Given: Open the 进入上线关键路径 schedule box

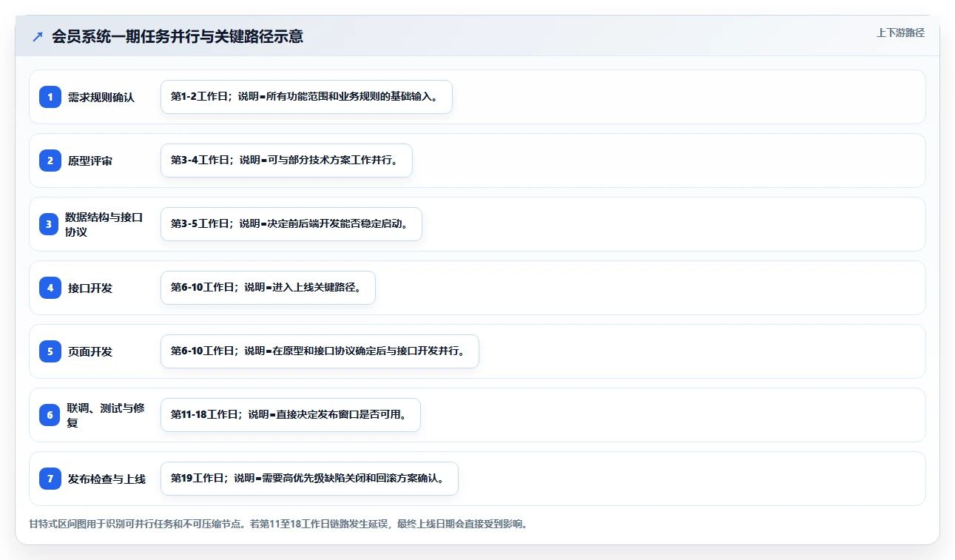Looking at the screenshot, I should 268,288.
